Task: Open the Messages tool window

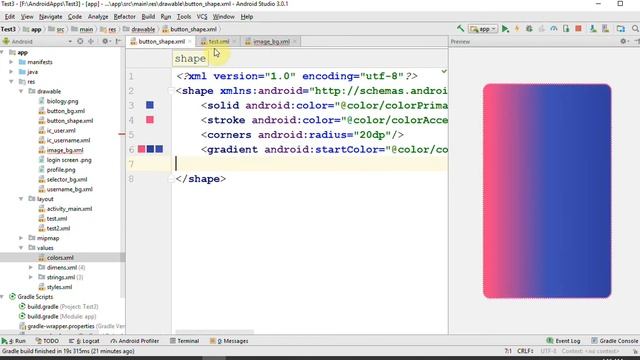Action: (x=229, y=341)
